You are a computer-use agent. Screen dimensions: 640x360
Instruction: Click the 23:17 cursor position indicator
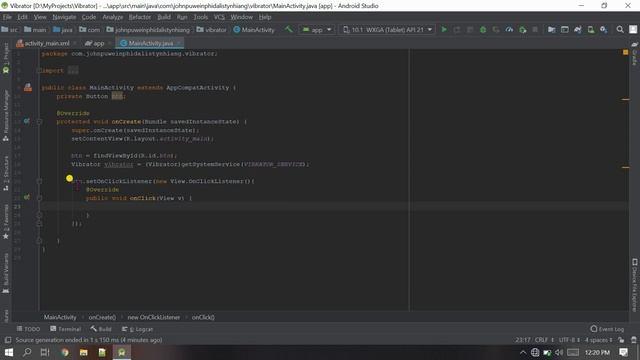522,340
